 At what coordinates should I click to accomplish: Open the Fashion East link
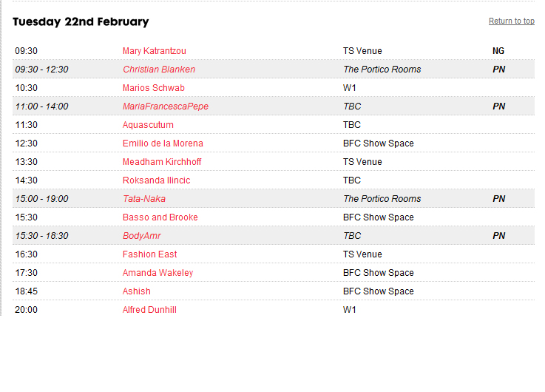[x=149, y=254]
